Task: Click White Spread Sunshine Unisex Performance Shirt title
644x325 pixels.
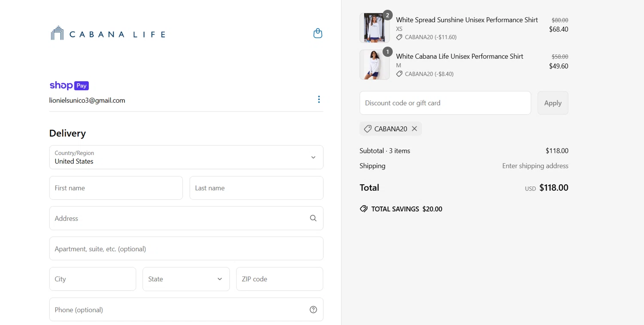Action: tap(467, 20)
